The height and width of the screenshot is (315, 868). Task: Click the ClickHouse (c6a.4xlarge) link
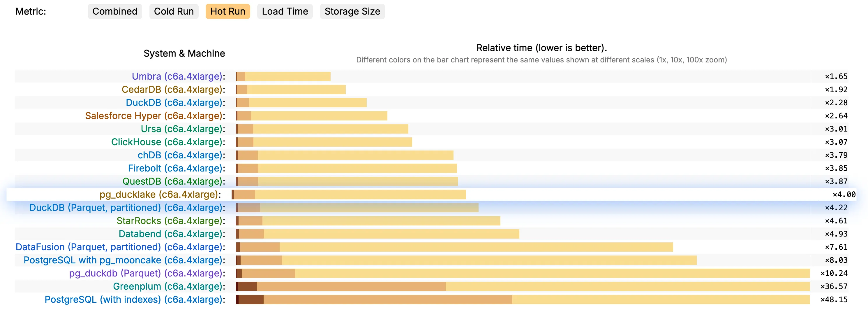tap(167, 142)
